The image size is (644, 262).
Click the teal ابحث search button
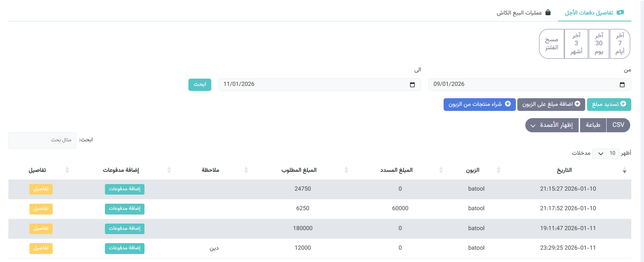tap(200, 84)
